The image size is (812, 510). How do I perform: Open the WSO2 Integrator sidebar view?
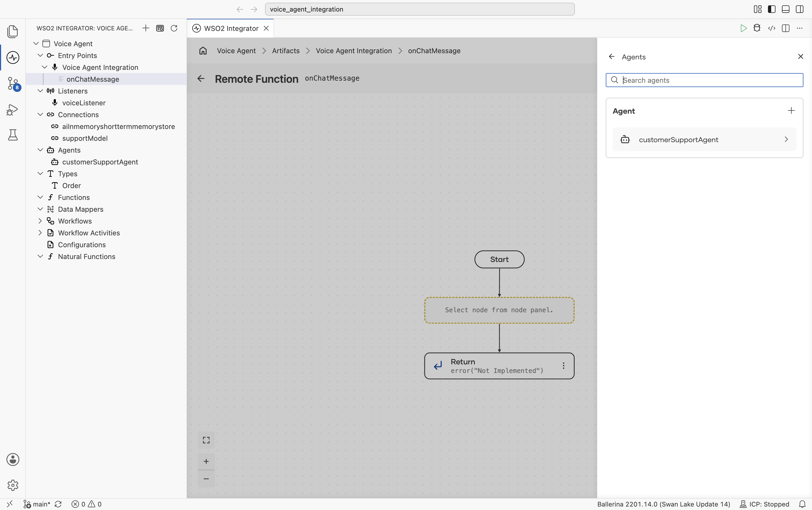[x=12, y=57]
